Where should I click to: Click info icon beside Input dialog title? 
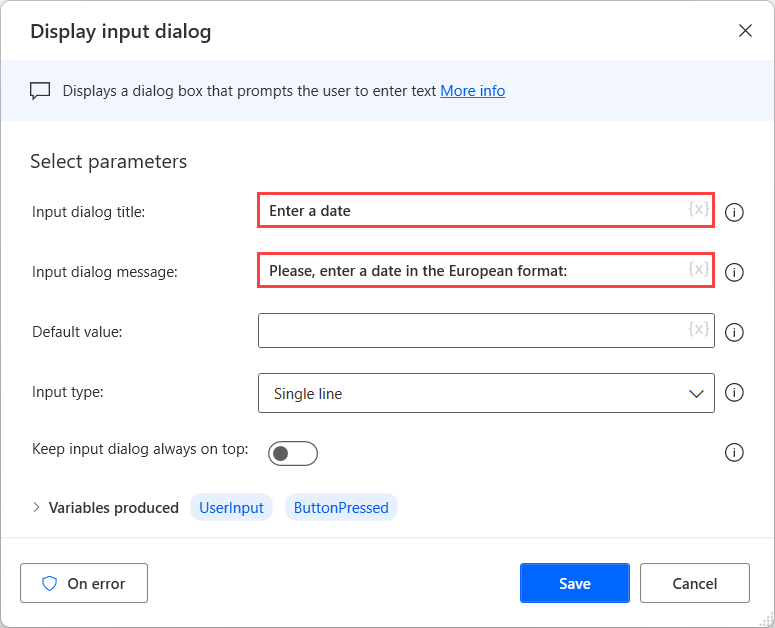click(734, 212)
